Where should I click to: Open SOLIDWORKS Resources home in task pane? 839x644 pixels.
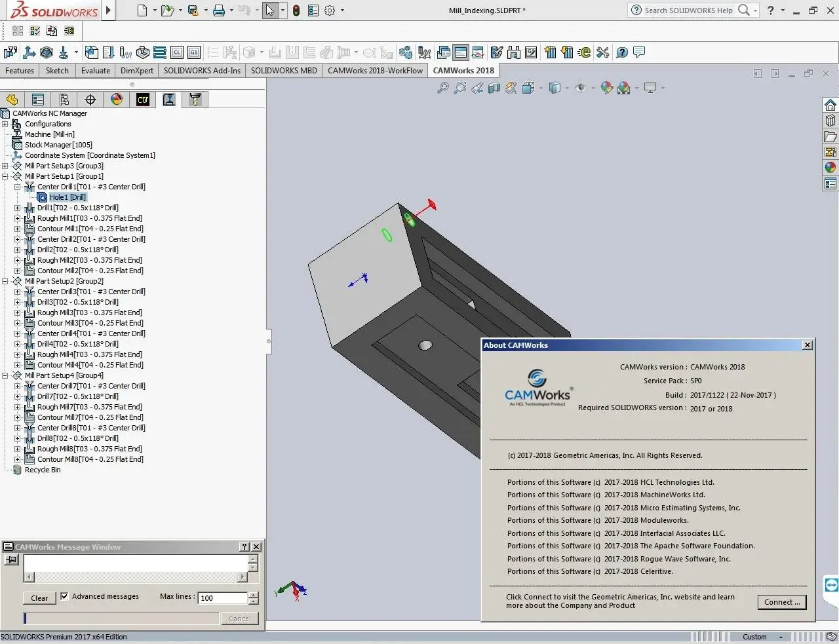(830, 105)
